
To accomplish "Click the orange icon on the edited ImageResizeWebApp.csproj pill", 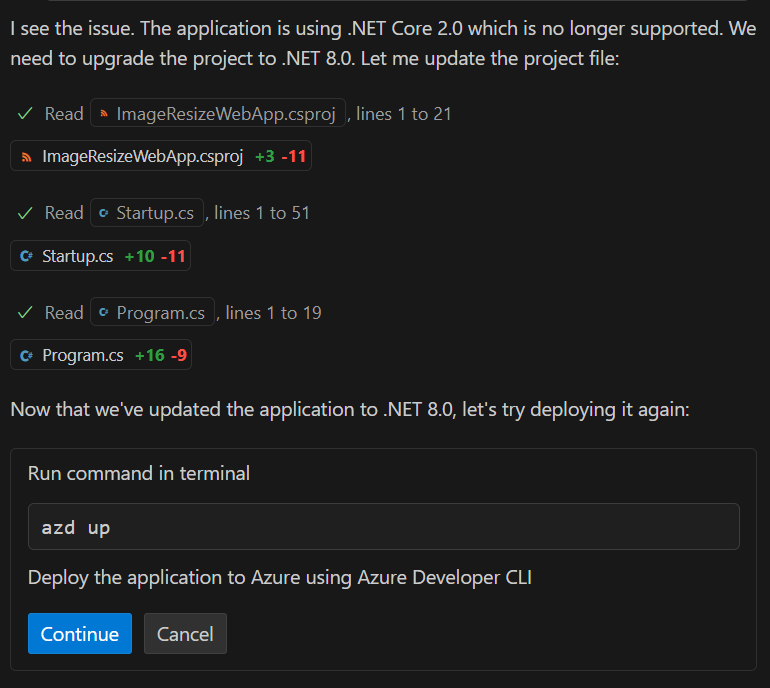I will point(27,157).
